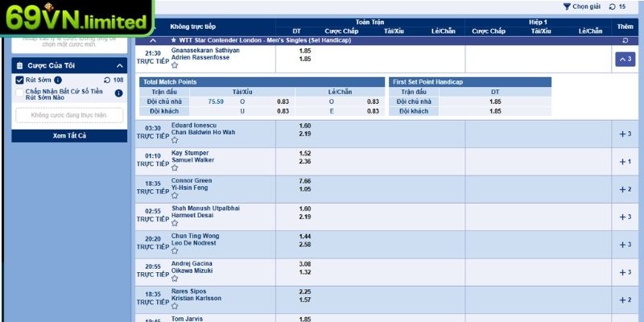Click the refresh icon next to 15

[x=613, y=6]
